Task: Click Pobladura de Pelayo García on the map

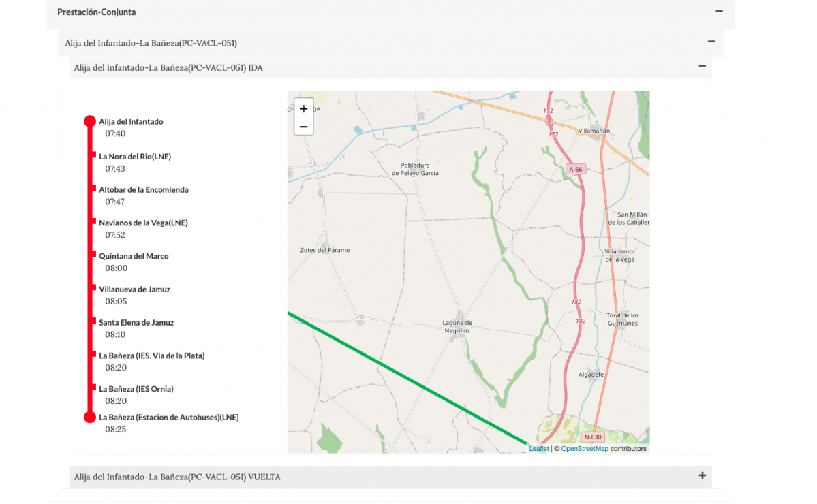Action: [415, 169]
